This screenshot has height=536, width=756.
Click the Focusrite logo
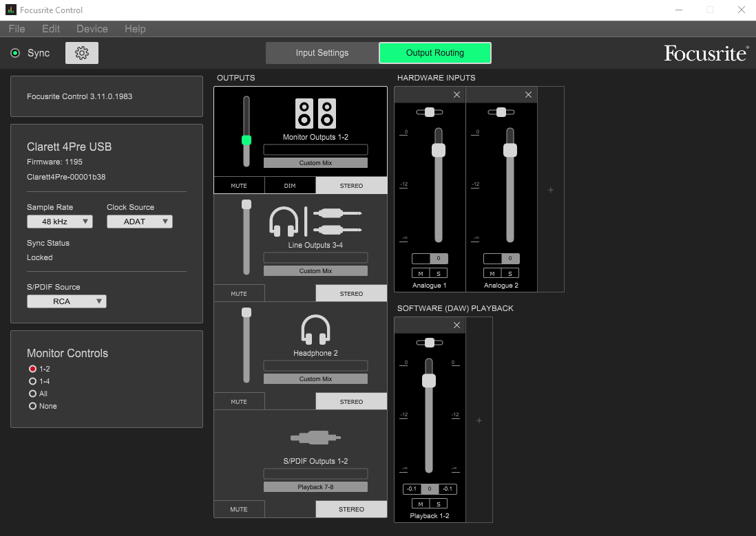pos(706,53)
